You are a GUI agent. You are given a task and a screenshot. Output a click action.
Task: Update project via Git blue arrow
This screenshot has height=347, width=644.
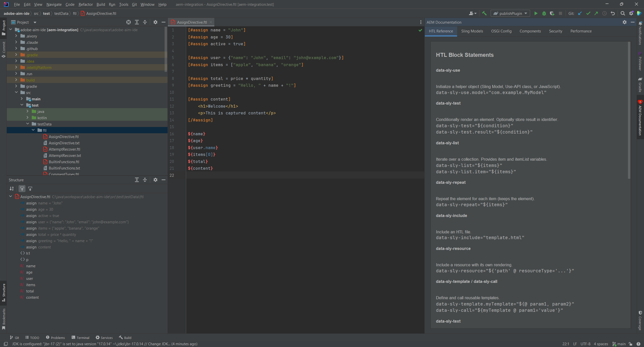(580, 14)
